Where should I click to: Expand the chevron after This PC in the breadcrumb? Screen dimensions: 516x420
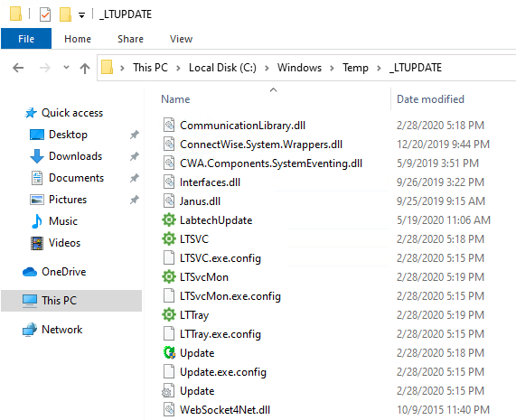[x=178, y=68]
